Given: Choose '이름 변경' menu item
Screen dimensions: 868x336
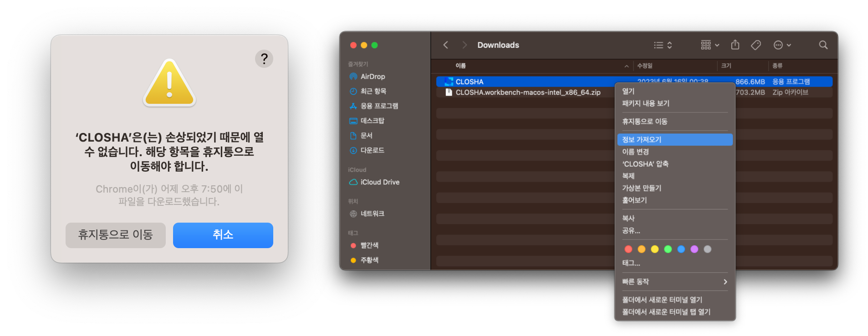Looking at the screenshot, I should (x=675, y=152).
